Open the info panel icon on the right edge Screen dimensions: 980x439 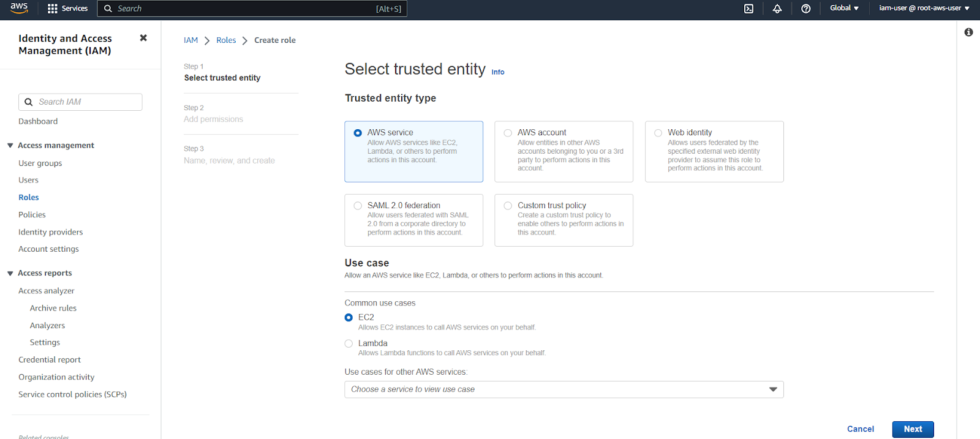click(x=968, y=32)
